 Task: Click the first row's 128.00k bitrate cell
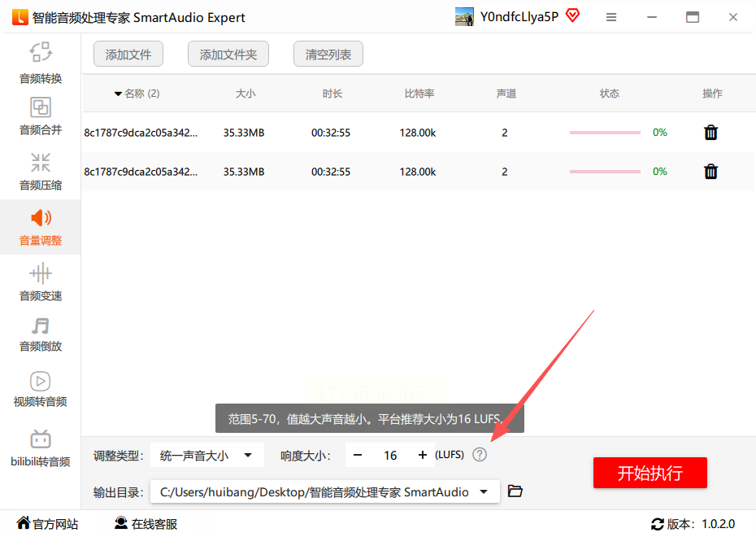[x=418, y=133]
